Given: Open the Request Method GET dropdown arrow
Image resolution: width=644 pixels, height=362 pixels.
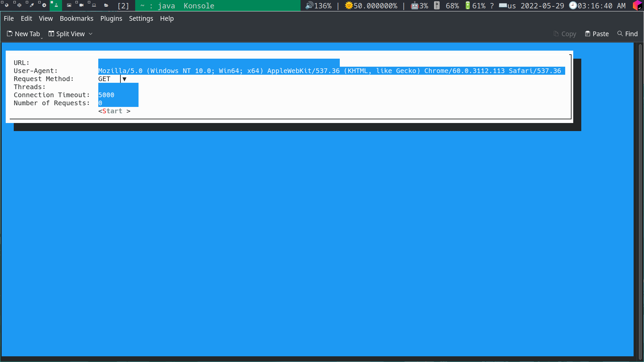Looking at the screenshot, I should point(124,79).
